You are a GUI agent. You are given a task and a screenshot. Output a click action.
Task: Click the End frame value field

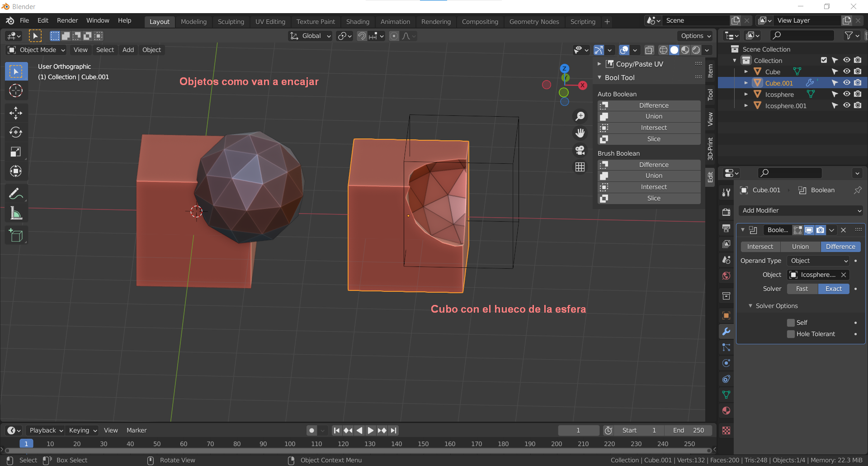[688, 430]
